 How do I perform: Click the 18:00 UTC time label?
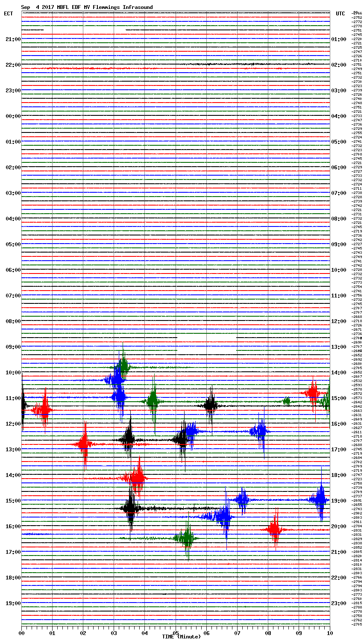click(x=339, y=475)
